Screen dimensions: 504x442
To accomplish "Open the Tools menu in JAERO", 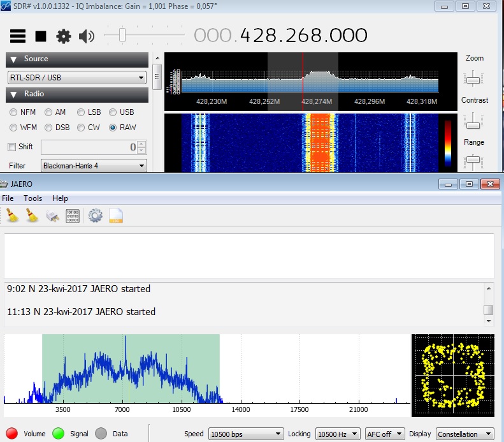I will 32,198.
